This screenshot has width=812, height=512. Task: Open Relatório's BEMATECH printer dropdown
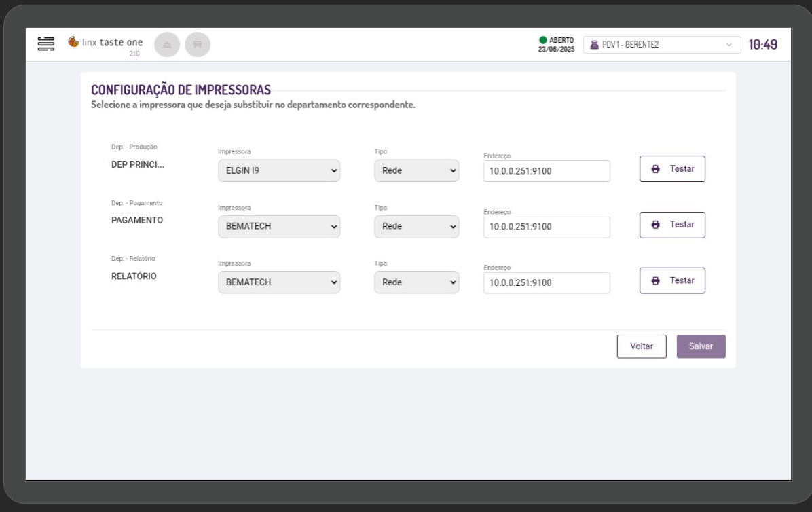(279, 282)
